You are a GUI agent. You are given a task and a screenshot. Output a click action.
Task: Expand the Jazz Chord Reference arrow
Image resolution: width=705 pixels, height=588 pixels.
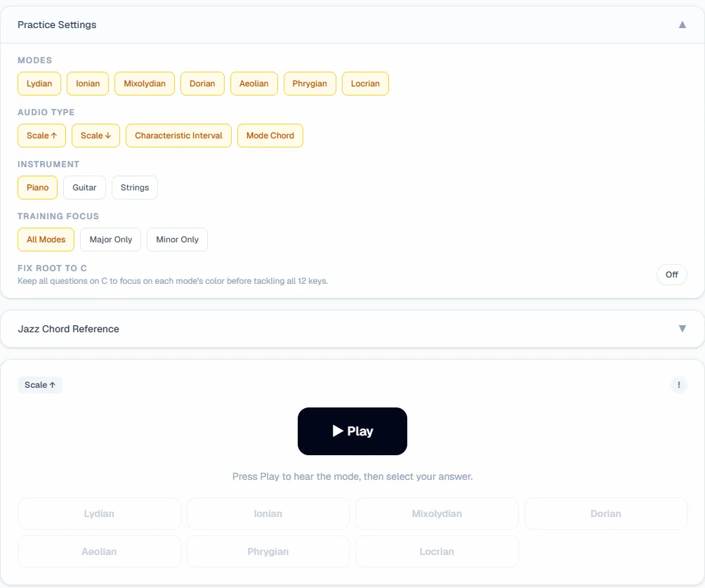point(682,329)
